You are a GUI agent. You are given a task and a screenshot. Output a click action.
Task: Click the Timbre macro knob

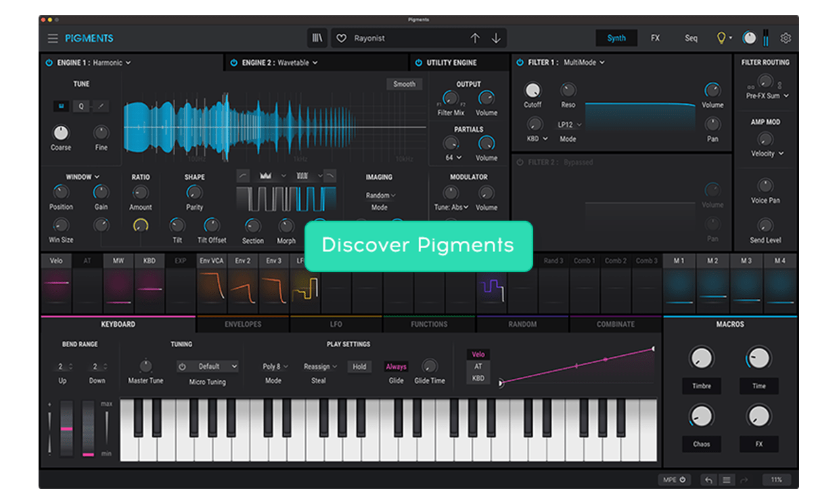[702, 357]
